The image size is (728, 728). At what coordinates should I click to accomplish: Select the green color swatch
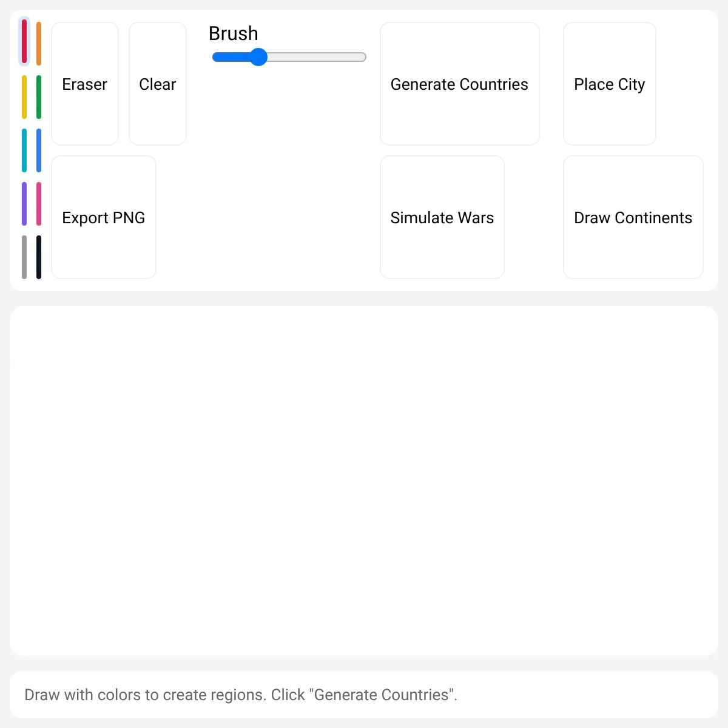39,97
